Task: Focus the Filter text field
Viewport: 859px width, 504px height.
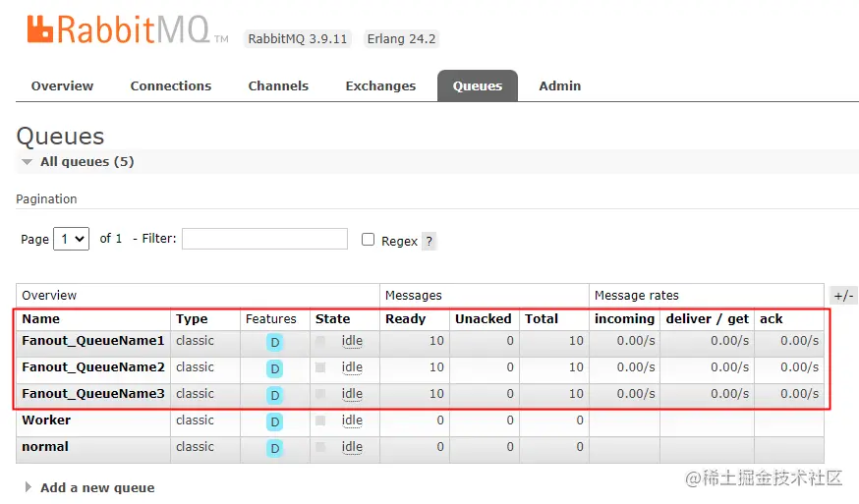Action: pyautogui.click(x=264, y=239)
